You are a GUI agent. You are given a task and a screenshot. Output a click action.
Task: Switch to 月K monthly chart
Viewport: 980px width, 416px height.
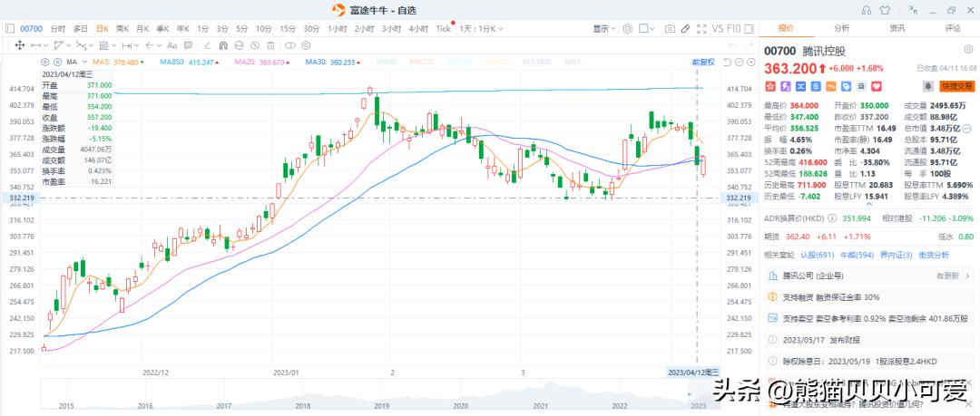coord(142,29)
